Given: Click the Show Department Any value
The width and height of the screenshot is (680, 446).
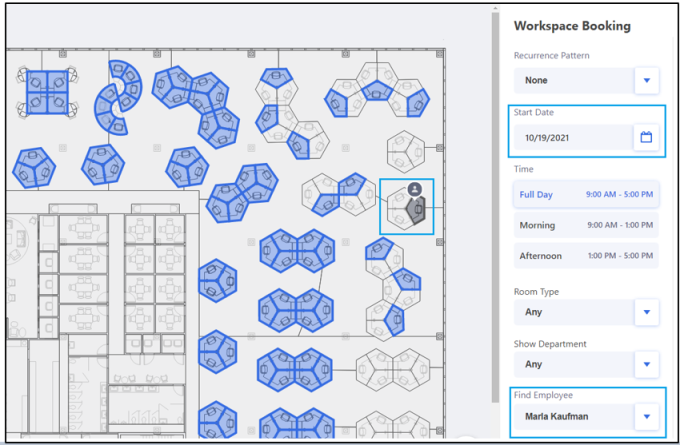Looking at the screenshot, I should tap(533, 364).
